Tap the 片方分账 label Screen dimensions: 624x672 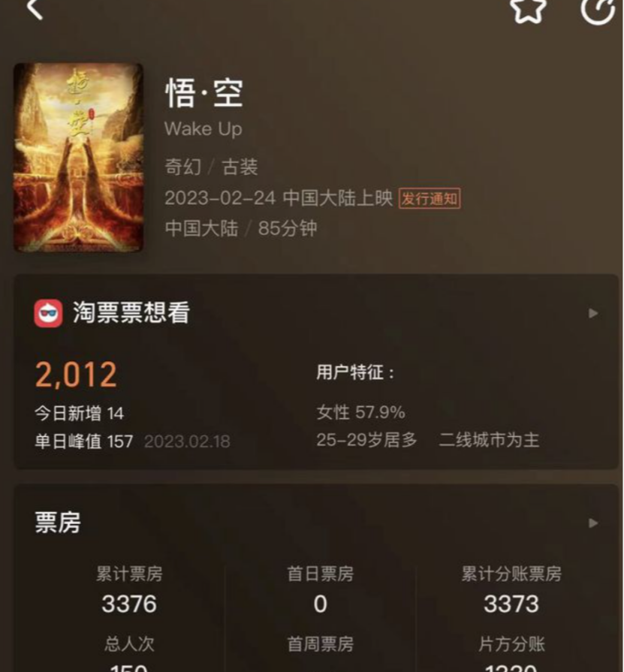click(511, 644)
